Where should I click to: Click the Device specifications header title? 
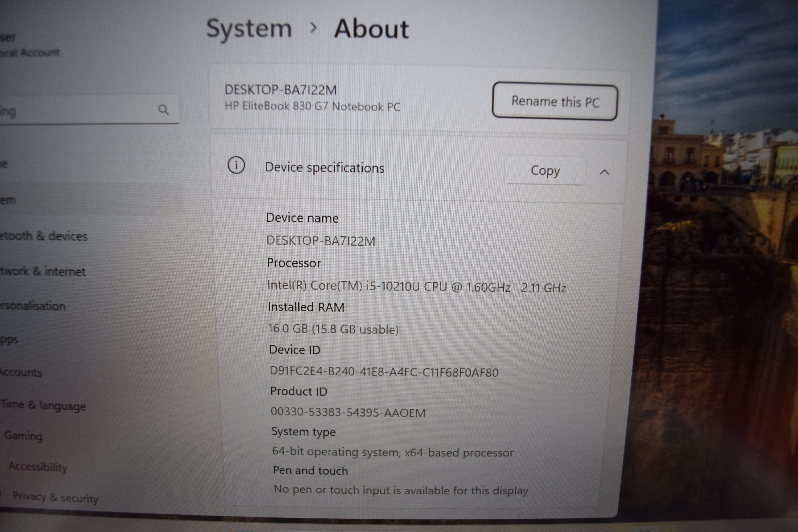coord(325,168)
